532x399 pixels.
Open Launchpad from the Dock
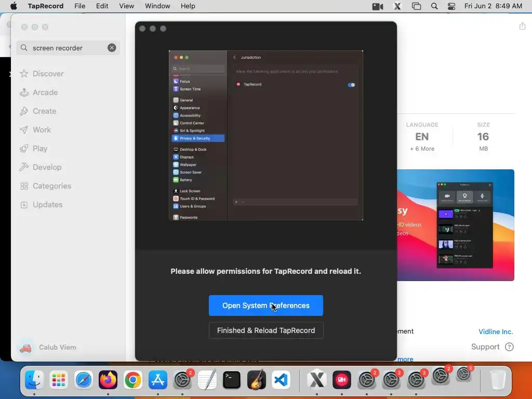[x=59, y=380]
